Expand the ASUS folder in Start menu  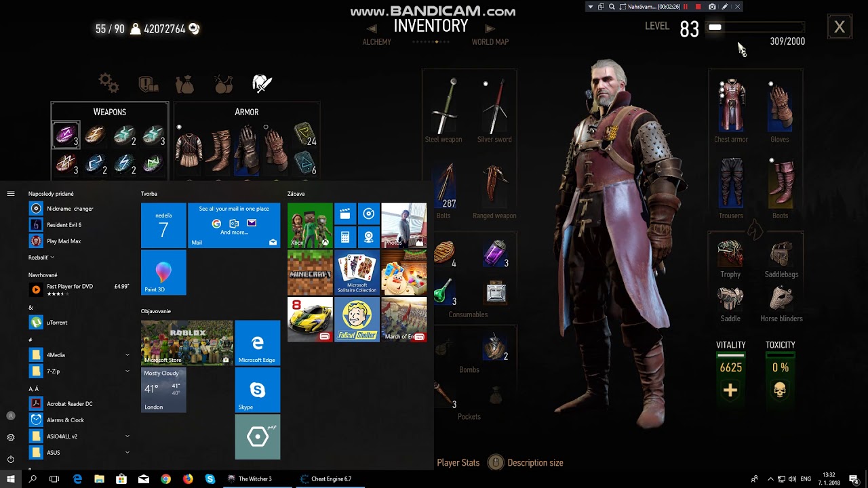79,452
